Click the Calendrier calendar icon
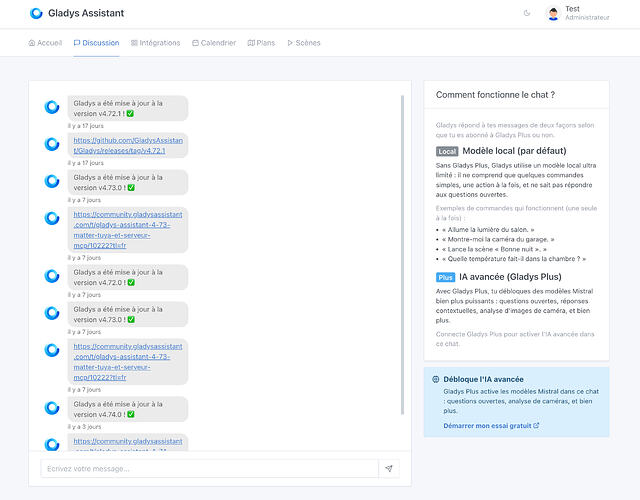 [196, 43]
